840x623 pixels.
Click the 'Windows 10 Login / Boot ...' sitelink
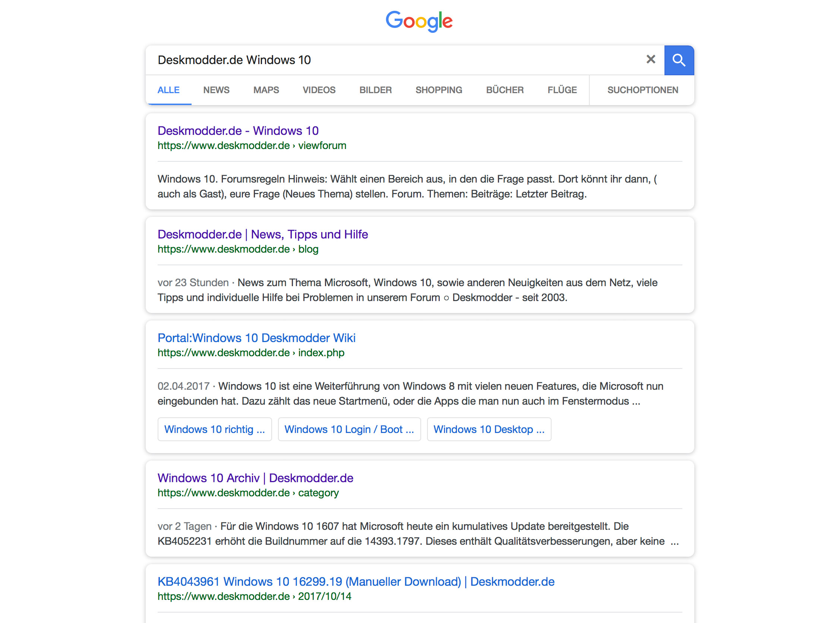pos(349,430)
